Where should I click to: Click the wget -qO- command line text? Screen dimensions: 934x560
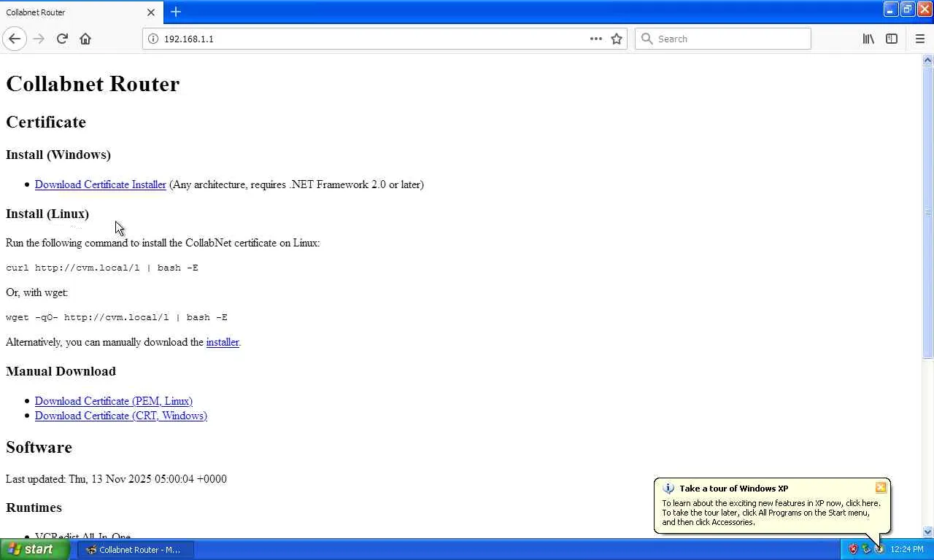117,317
